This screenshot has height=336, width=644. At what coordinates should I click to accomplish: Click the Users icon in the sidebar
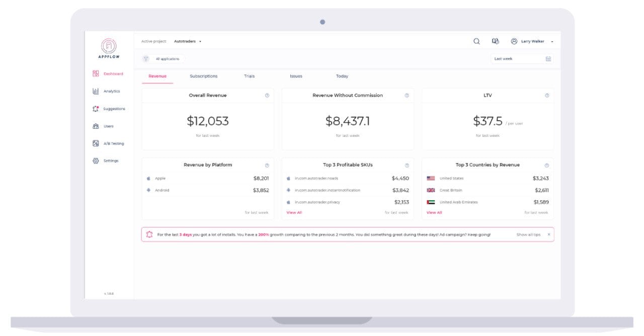pos(96,126)
